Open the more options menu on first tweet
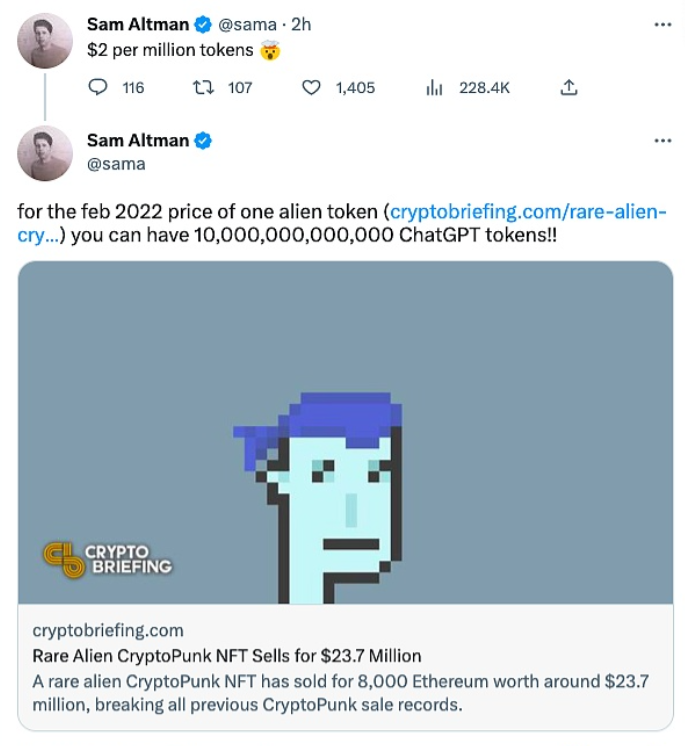 coord(662,24)
